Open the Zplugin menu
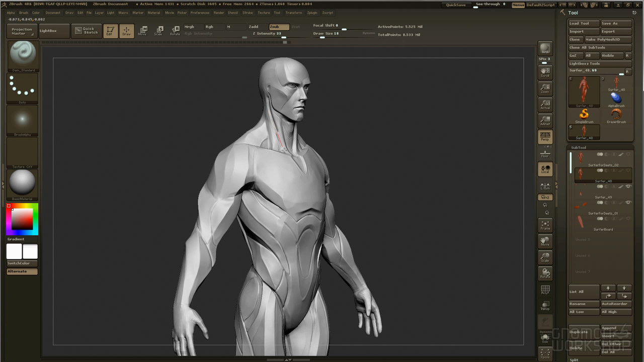The width and height of the screenshot is (644, 362). pyautogui.click(x=312, y=13)
